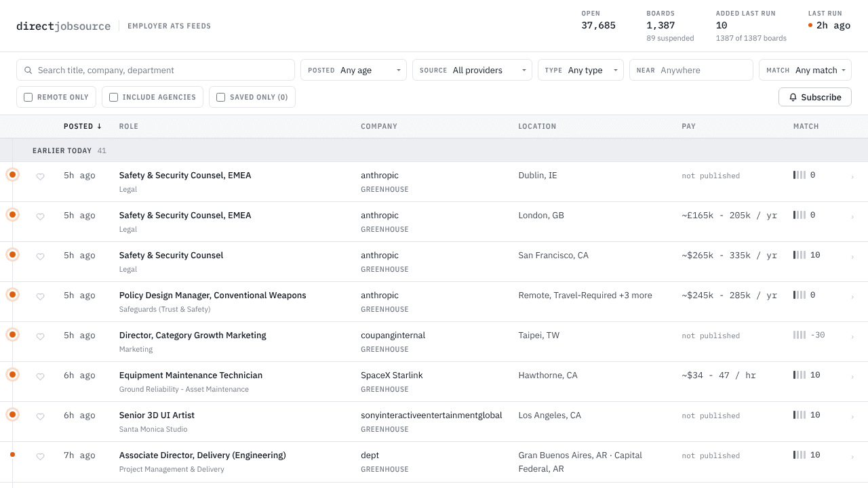
Task: Open Policy Design Manager row via right chevron
Action: pyautogui.click(x=852, y=297)
